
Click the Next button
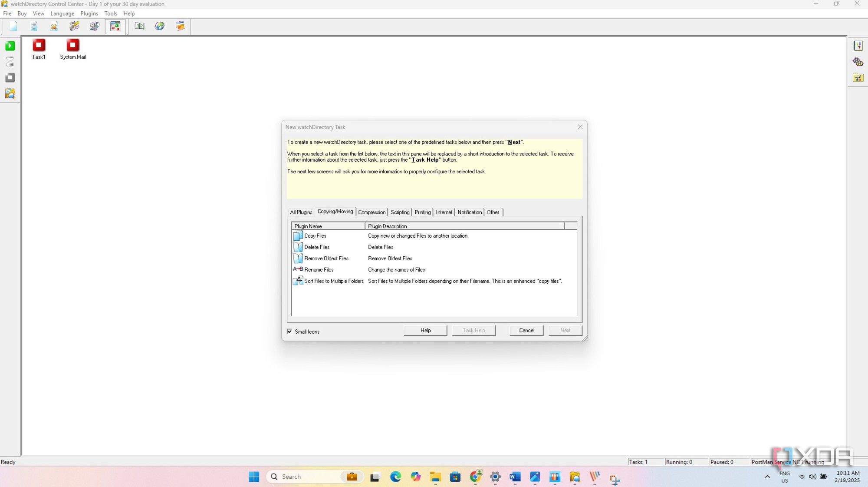click(565, 331)
